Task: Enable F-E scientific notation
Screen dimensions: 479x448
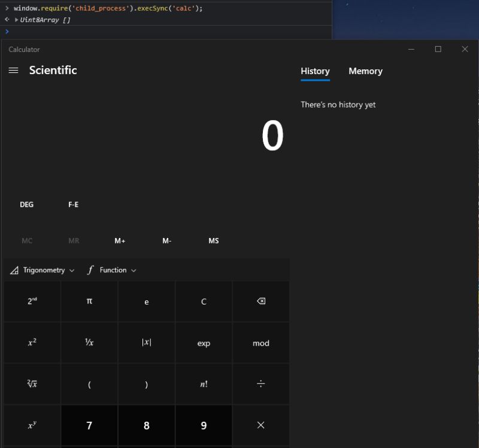Action: point(73,205)
